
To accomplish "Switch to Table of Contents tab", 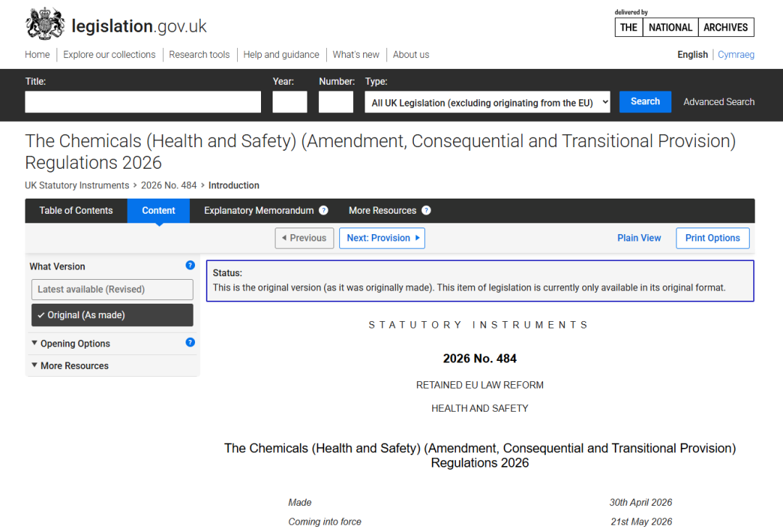I will (x=76, y=211).
